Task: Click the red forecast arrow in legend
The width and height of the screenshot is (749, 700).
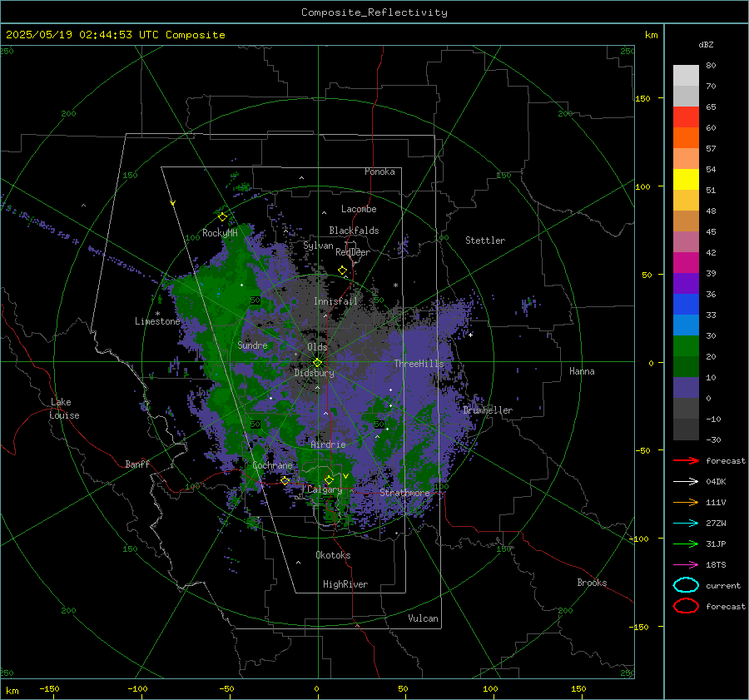Action: pos(686,460)
